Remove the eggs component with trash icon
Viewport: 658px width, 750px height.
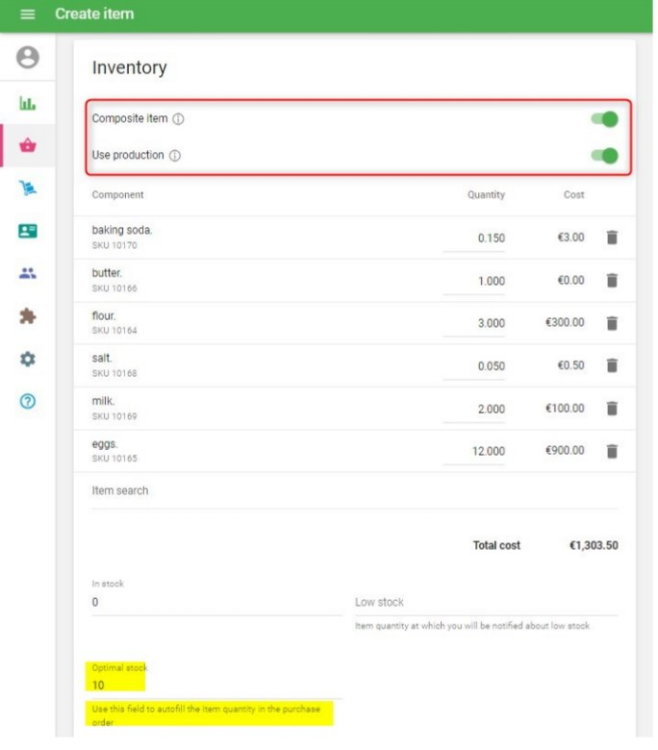point(612,451)
